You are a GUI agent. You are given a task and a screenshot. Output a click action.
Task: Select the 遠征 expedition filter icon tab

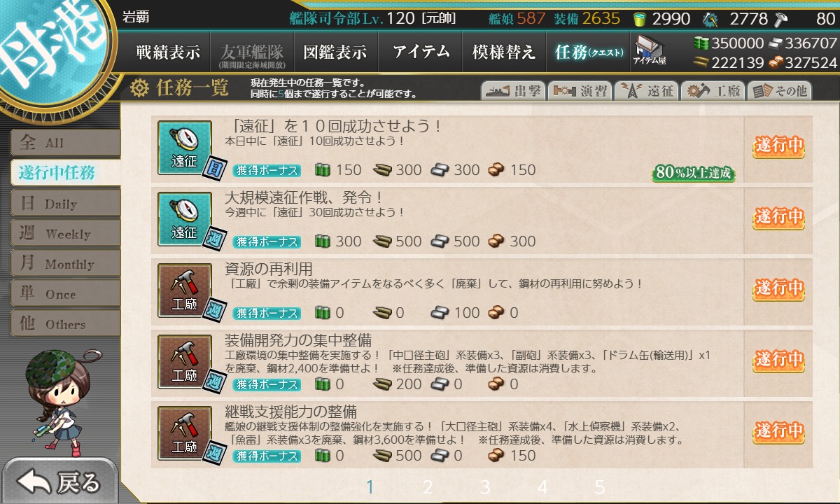(645, 91)
